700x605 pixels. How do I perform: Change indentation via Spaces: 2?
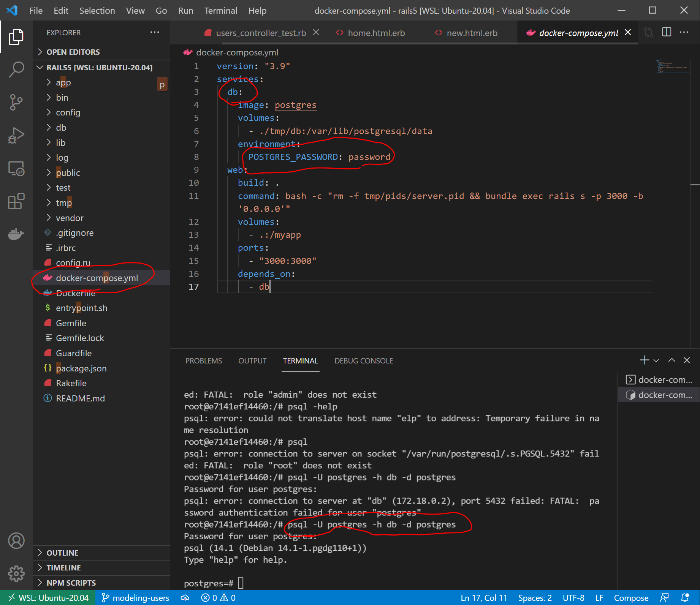pyautogui.click(x=535, y=598)
